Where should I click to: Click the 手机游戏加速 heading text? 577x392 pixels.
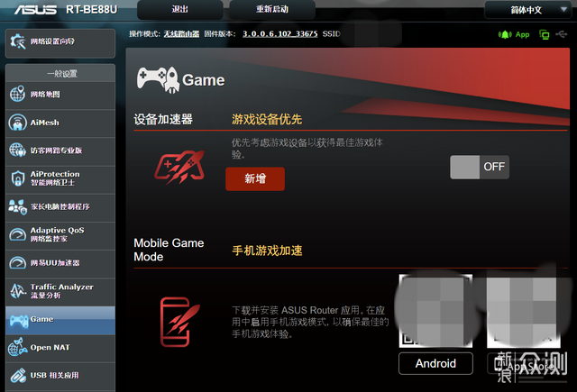(x=267, y=251)
